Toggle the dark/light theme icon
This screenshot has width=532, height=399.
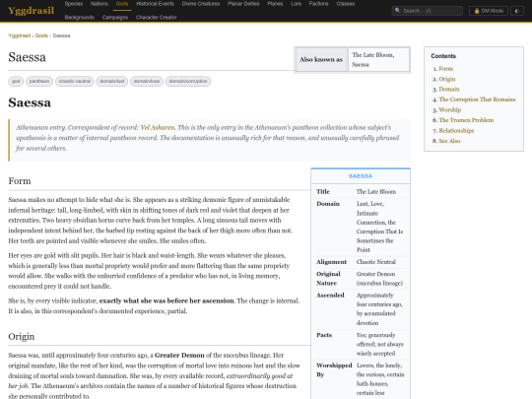[x=517, y=11]
